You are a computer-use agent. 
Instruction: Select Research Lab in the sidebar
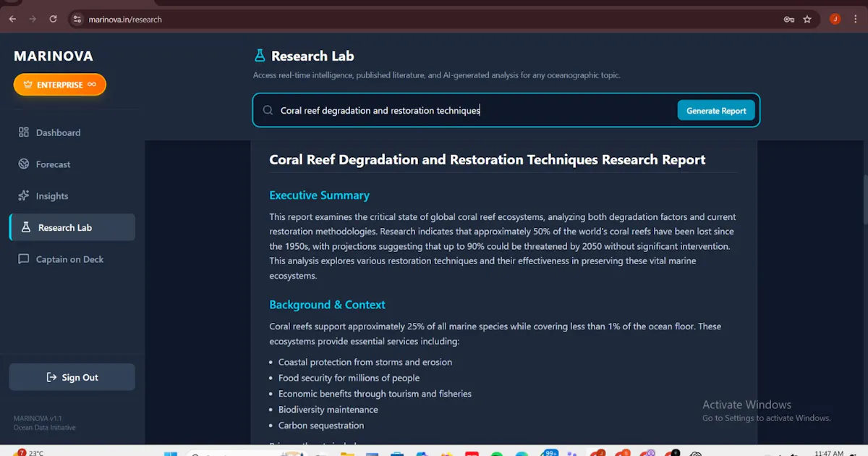pos(72,227)
